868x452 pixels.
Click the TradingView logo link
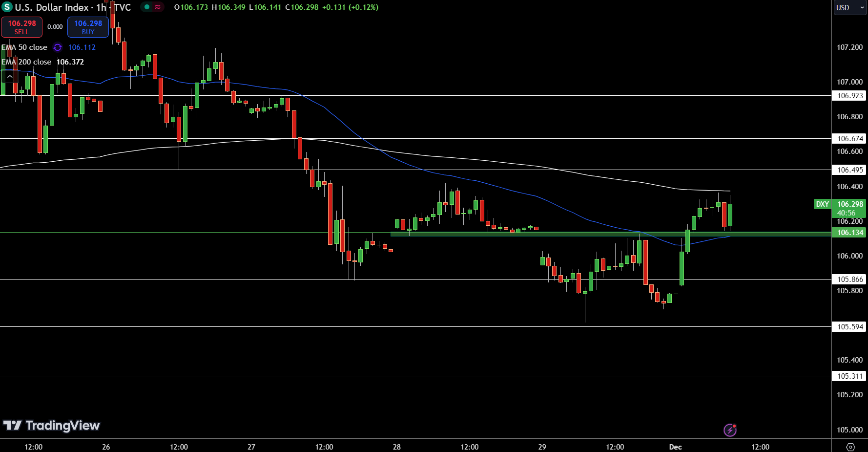[x=51, y=426]
